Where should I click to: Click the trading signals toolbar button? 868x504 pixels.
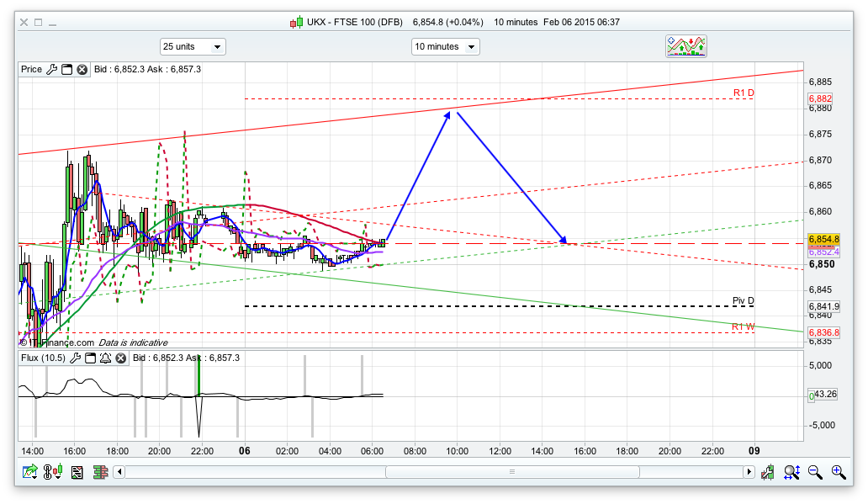[686, 46]
